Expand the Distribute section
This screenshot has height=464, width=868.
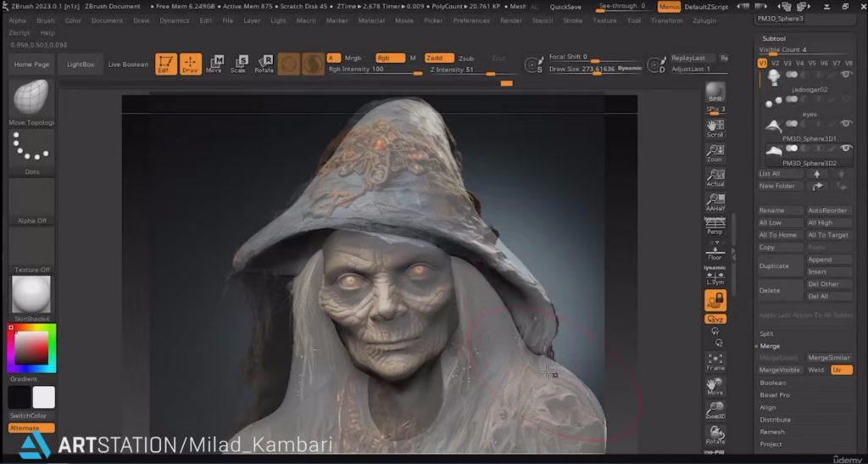[x=775, y=419]
